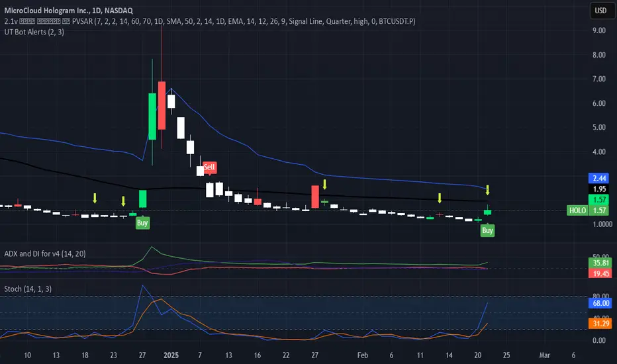Click the USD currency button
The width and height of the screenshot is (617, 364).
[600, 11]
